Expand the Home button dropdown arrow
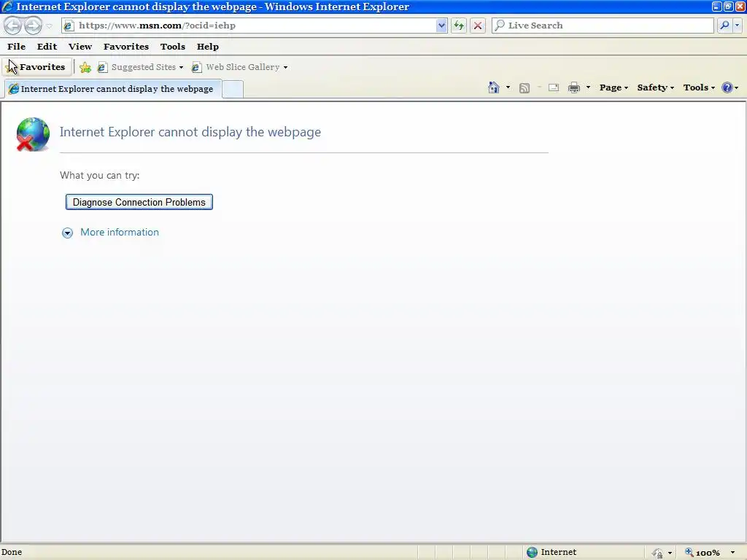Screen dimensions: 747x560 pos(508,87)
